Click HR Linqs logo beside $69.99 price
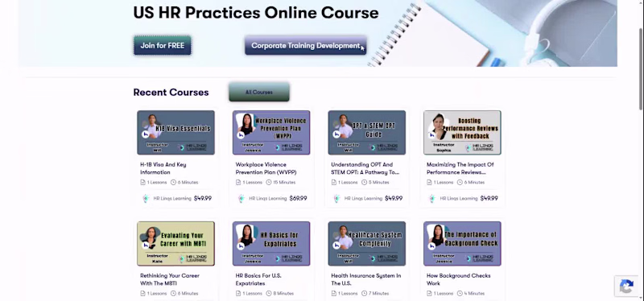This screenshot has height=301, width=644. [x=241, y=198]
